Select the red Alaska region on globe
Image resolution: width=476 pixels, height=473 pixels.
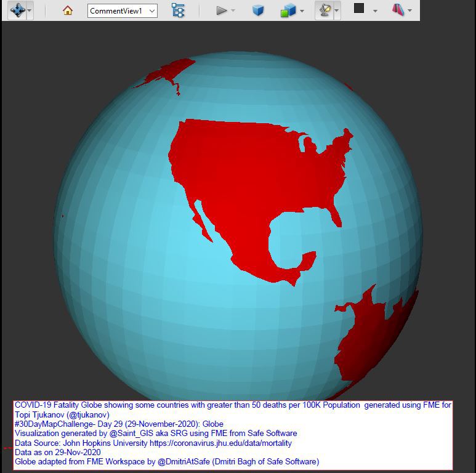[166, 75]
